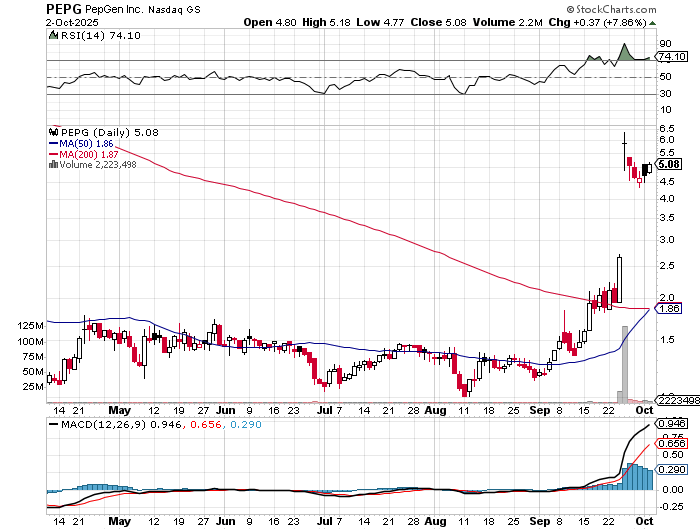This screenshot has width=700, height=530.
Task: Click the 4.0 price axis label
Action: tap(667, 198)
